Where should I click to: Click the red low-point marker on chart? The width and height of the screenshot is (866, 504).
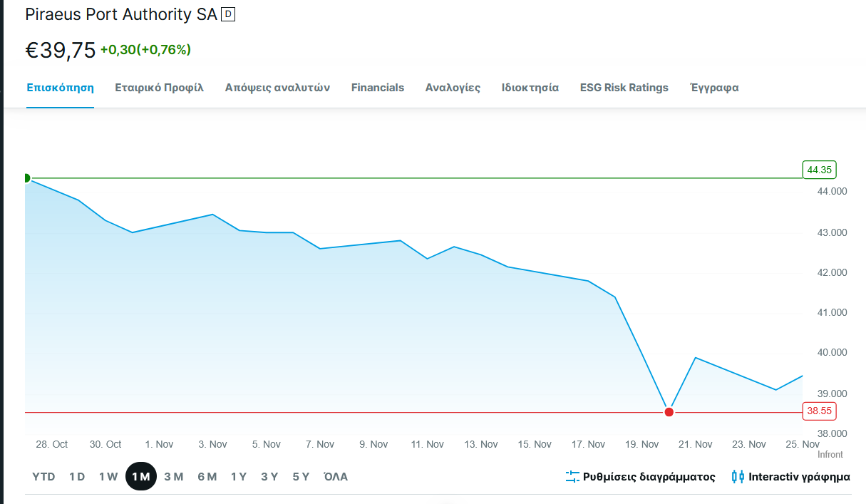click(669, 412)
